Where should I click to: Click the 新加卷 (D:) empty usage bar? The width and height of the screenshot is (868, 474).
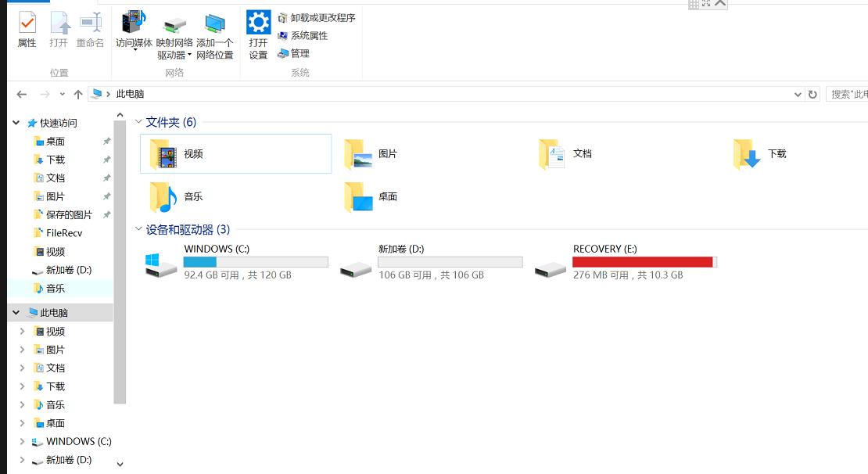450,262
